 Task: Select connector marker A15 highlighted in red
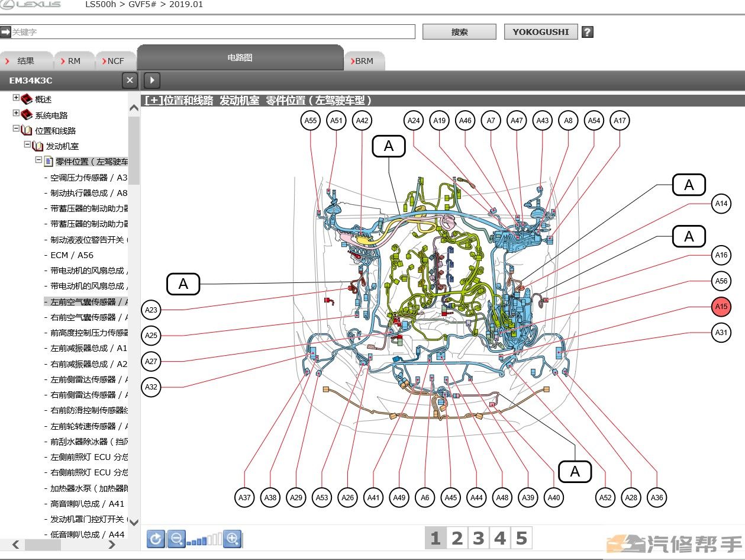(721, 307)
